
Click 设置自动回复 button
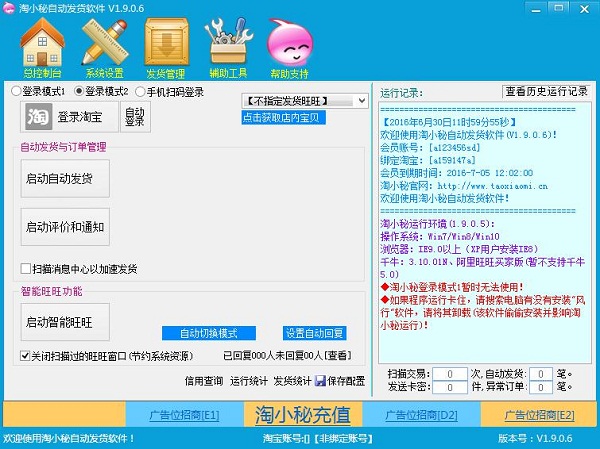pyautogui.click(x=315, y=333)
